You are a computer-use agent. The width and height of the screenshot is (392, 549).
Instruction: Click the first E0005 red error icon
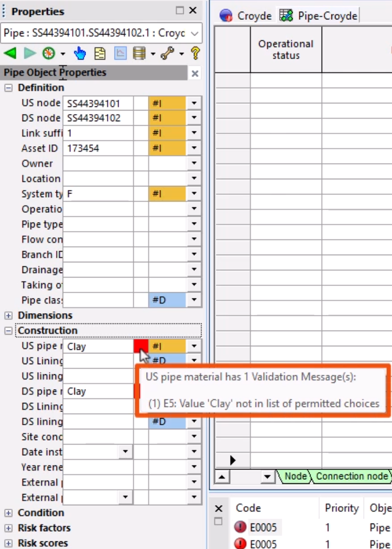(240, 527)
